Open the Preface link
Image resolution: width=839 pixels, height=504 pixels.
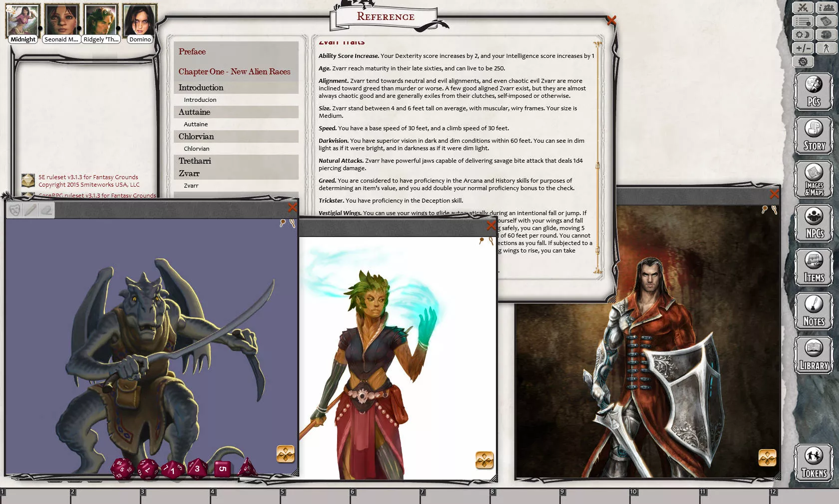click(192, 51)
